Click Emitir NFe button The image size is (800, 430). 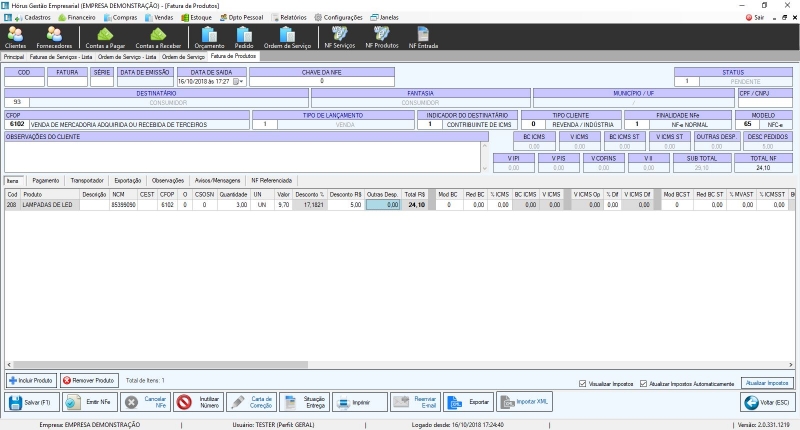[x=90, y=402]
